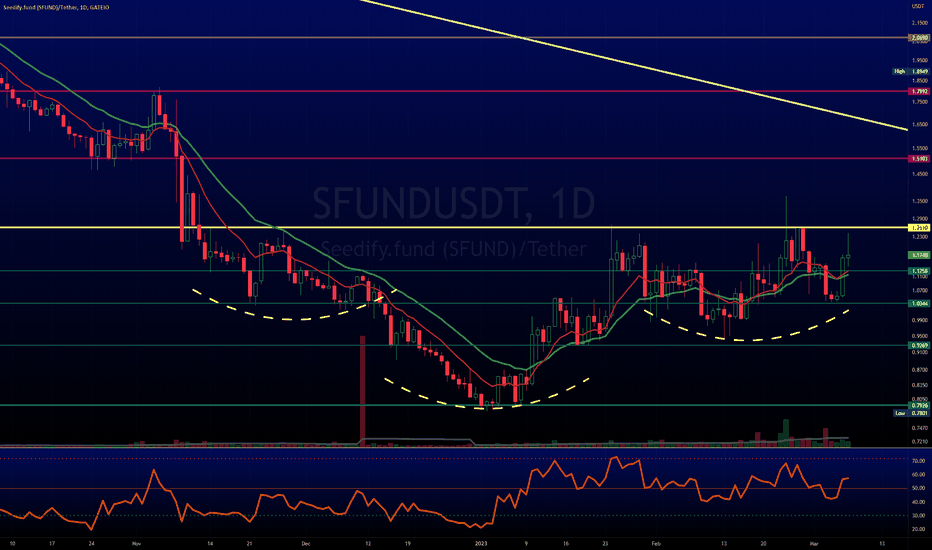Image resolution: width=932 pixels, height=550 pixels.
Task: Click the 0.8700 price axis value
Action: pyautogui.click(x=919, y=369)
